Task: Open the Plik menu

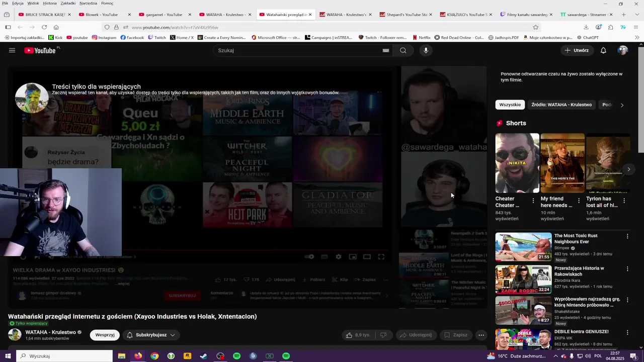Action: click(5, 3)
